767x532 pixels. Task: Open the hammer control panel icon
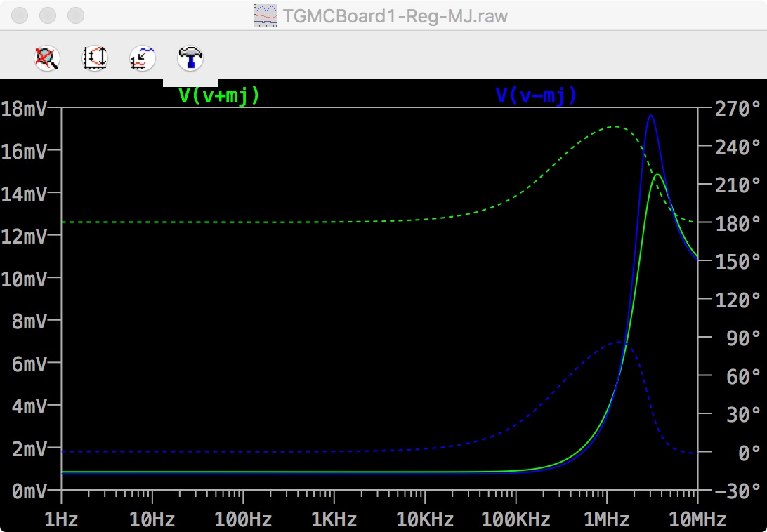tap(190, 58)
